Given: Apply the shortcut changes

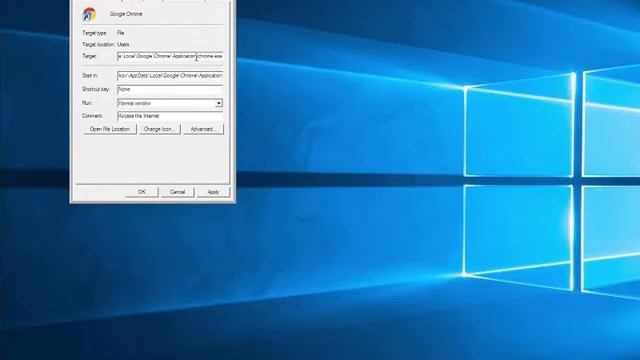Looking at the screenshot, I should (213, 192).
